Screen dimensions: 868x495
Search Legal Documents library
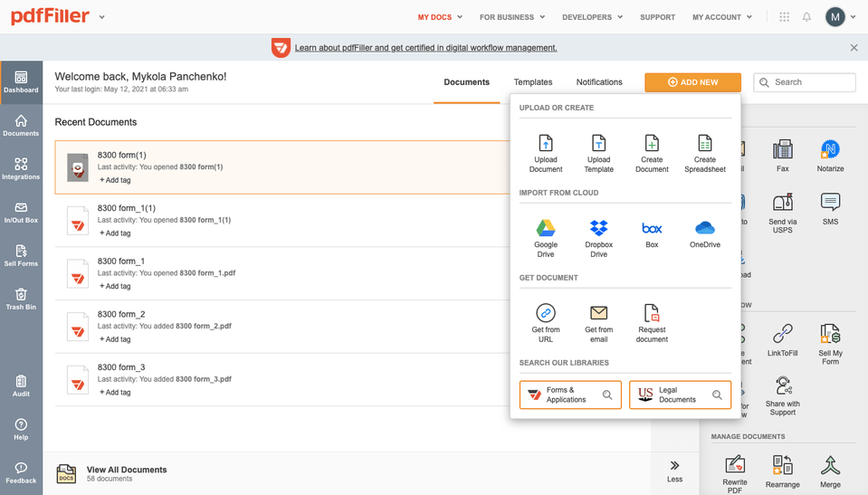pos(680,395)
